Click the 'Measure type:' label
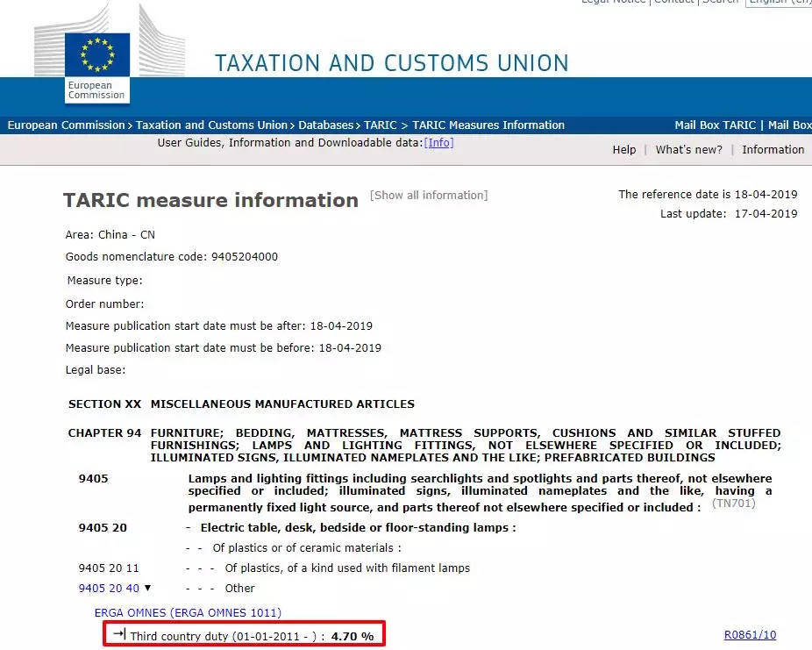812x650 pixels. coord(104,280)
